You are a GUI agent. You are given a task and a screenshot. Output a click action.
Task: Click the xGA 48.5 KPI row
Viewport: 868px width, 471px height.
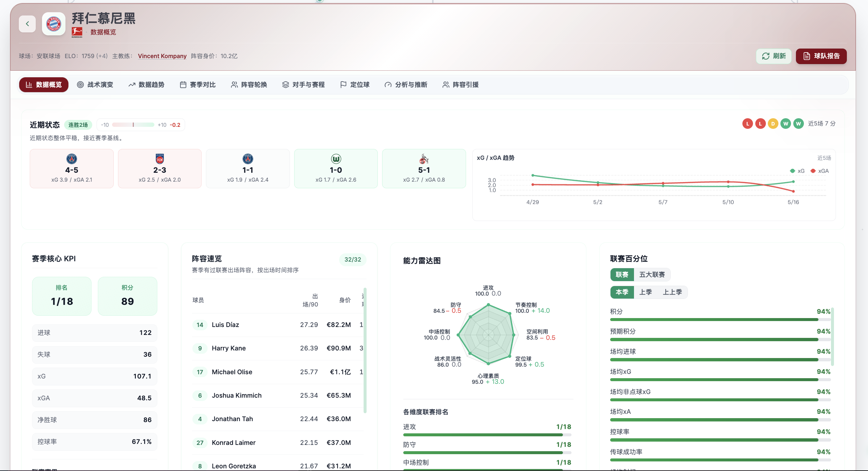click(94, 398)
